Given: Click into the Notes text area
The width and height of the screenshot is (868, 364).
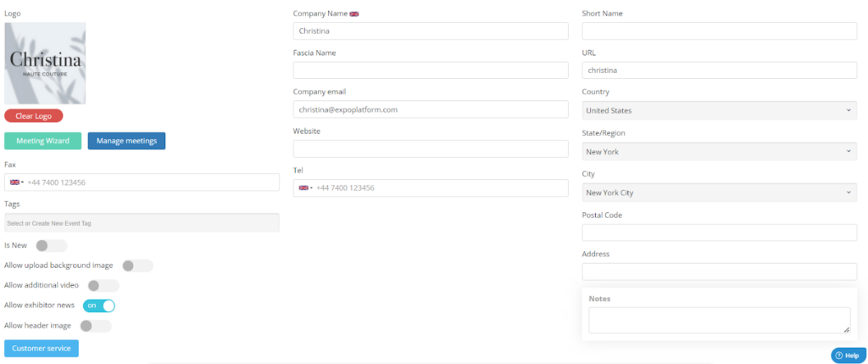Looking at the screenshot, I should tap(719, 320).
